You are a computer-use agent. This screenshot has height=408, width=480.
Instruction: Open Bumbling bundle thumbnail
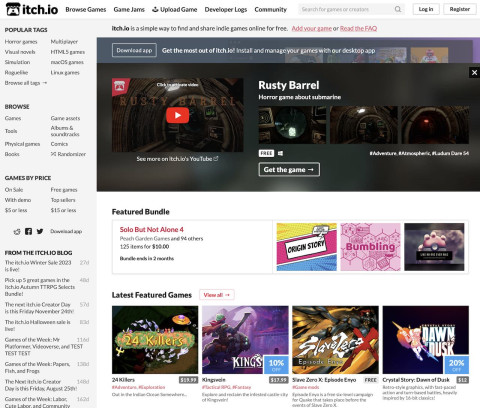click(x=370, y=247)
